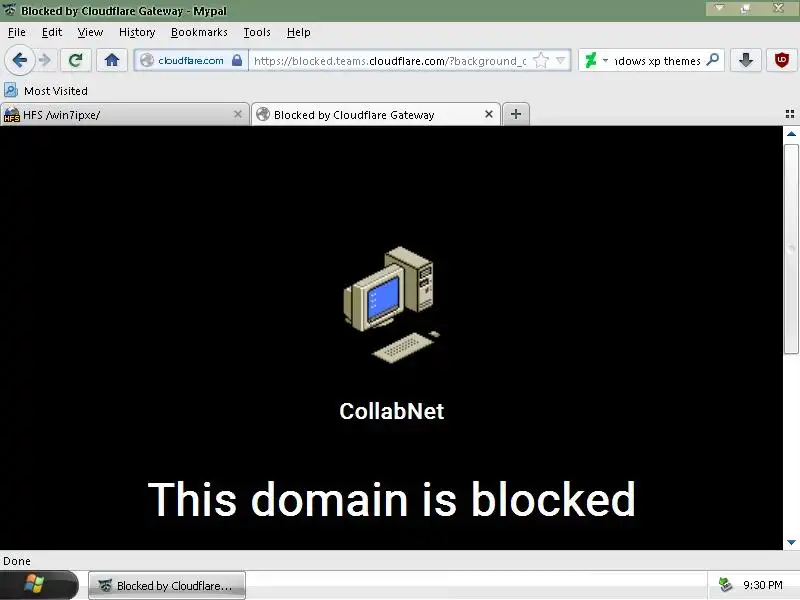Click the vertical scrollbar down arrow
800x600 pixels.
pos(791,542)
